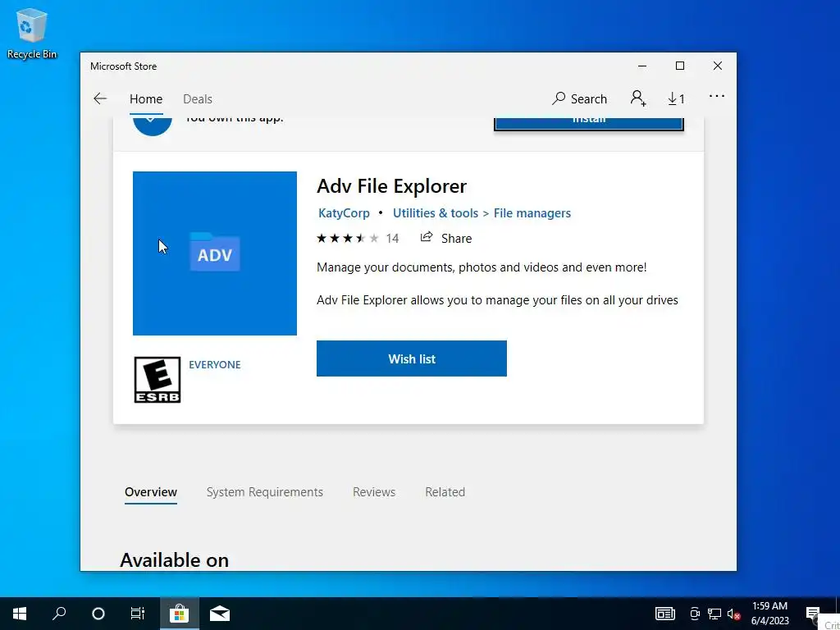Open the KatyCorp publisher link

pyautogui.click(x=344, y=213)
